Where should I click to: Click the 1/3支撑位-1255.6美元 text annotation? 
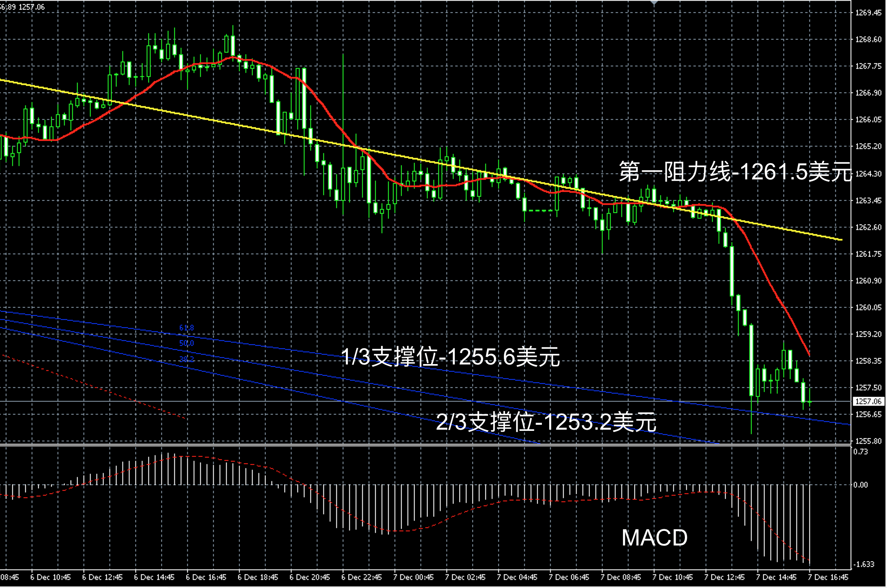click(450, 357)
